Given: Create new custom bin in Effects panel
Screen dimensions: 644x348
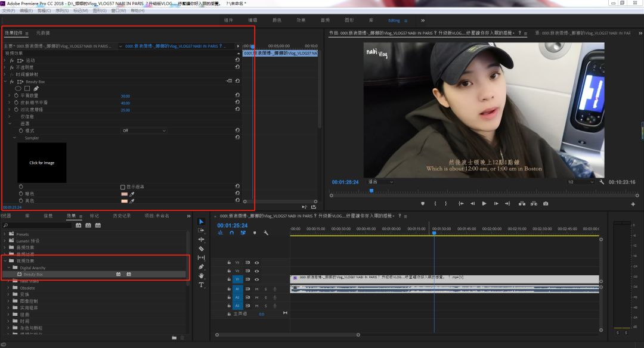Looking at the screenshot, I should (174, 338).
